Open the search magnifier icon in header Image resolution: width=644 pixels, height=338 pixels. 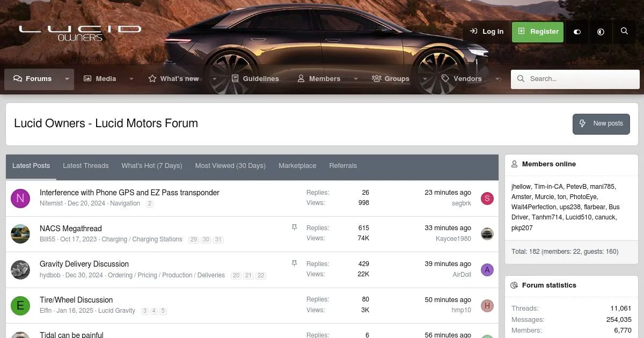click(624, 32)
